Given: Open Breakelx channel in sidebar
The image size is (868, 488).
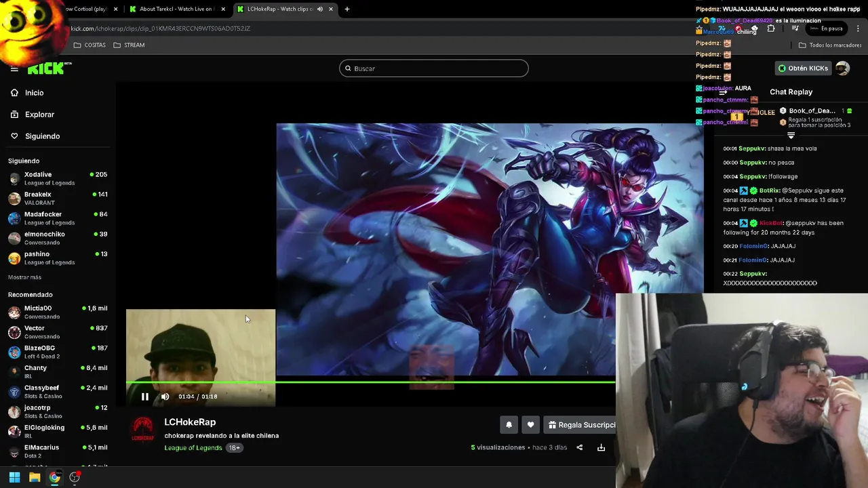Looking at the screenshot, I should tap(58, 198).
